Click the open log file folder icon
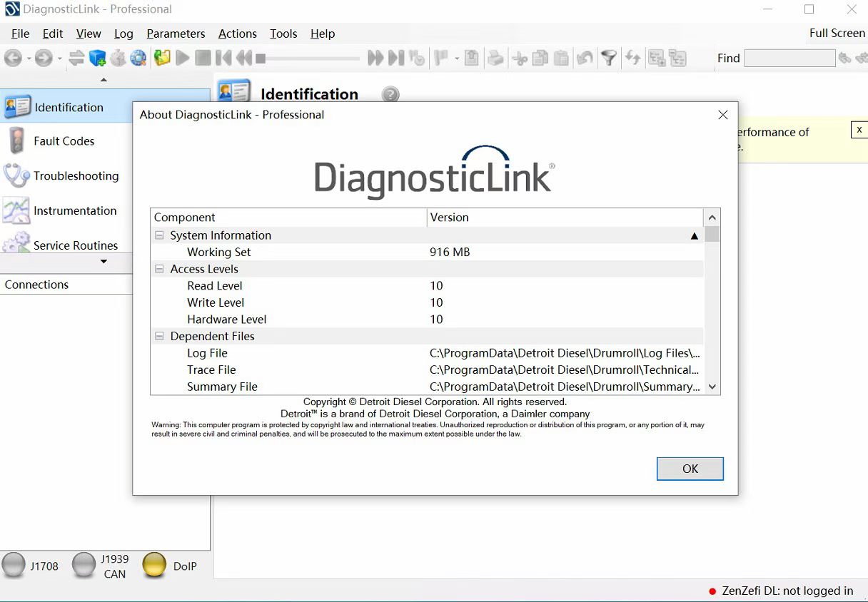 click(162, 58)
